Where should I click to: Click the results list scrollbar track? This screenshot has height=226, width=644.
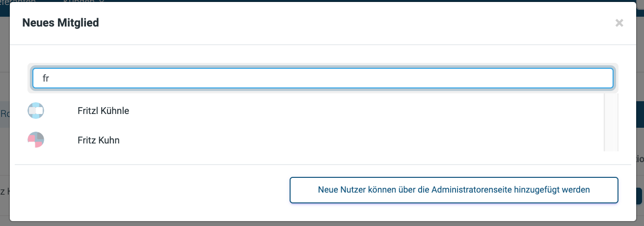[611, 122]
